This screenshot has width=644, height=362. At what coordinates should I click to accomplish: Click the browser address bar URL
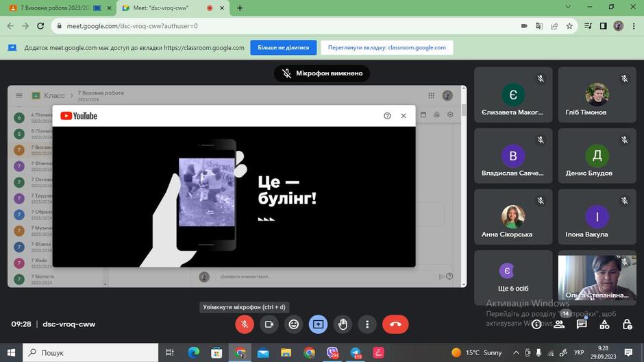[132, 26]
